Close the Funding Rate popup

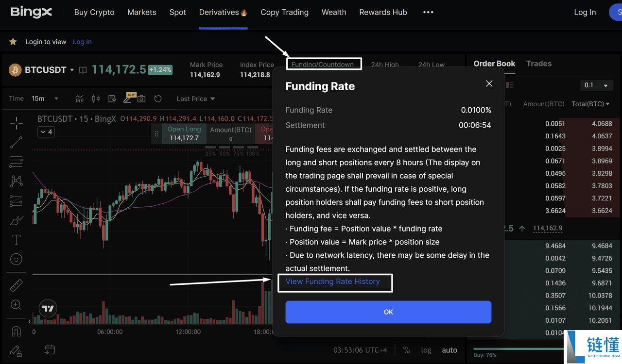click(x=489, y=83)
